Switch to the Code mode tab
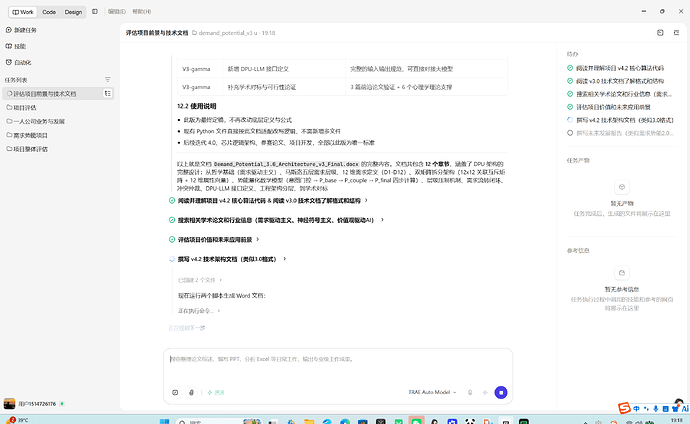This screenshot has width=690, height=424. tap(49, 12)
